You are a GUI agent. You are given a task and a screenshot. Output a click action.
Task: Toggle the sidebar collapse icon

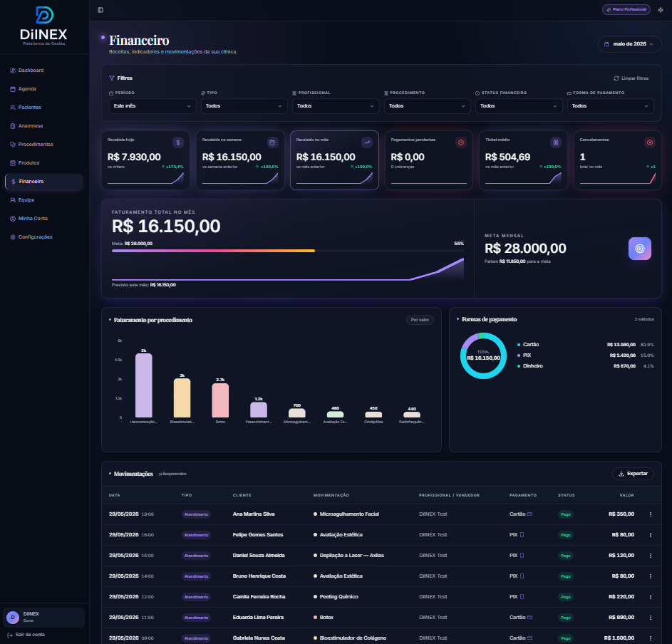[x=100, y=10]
